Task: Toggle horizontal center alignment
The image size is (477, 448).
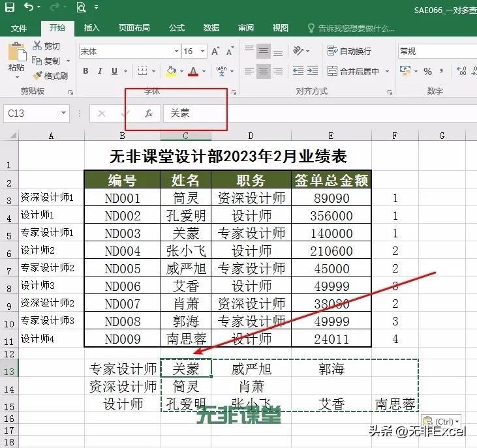Action: tap(264, 71)
